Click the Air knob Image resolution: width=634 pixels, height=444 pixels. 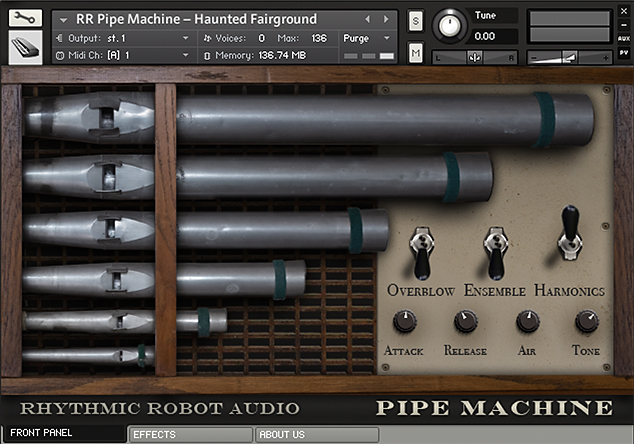528,321
